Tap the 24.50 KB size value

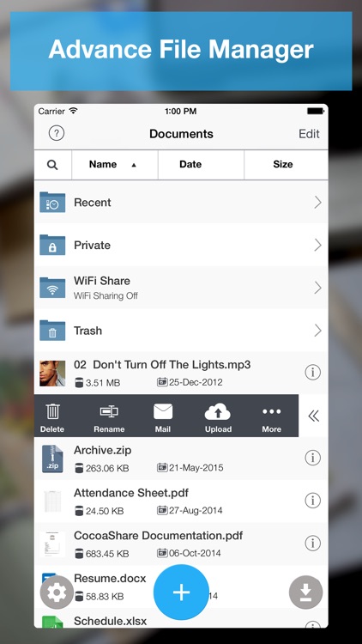pos(105,511)
